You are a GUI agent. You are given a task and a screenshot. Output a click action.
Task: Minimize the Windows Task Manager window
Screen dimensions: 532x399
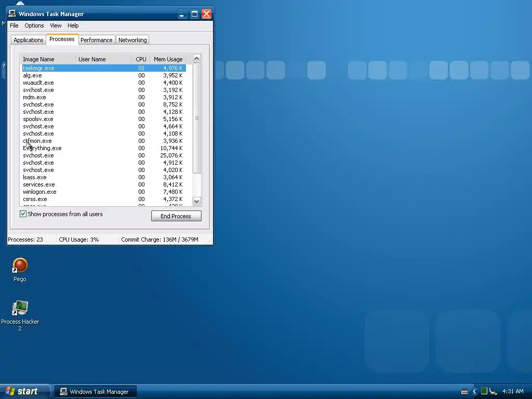182,14
